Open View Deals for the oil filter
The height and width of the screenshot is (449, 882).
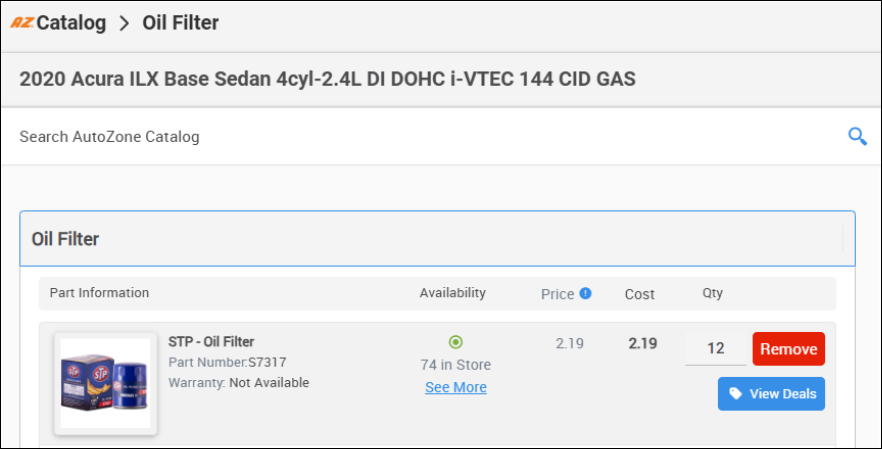(x=771, y=394)
